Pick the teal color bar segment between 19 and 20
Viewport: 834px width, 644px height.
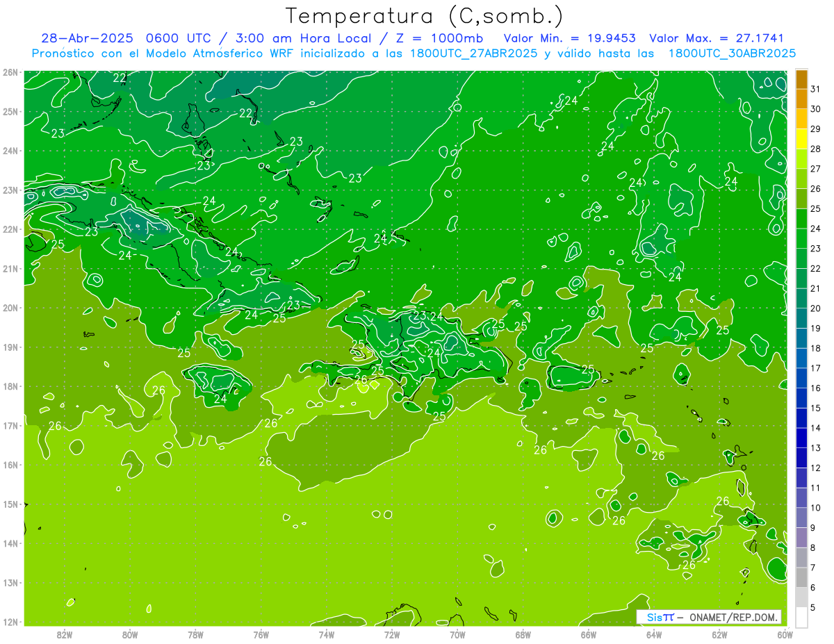pyautogui.click(x=802, y=318)
